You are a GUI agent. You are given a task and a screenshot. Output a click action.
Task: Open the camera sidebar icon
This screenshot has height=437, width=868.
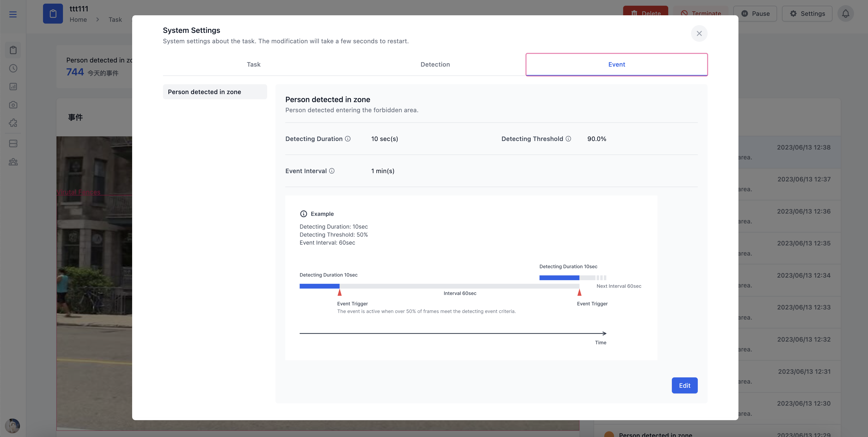click(13, 105)
